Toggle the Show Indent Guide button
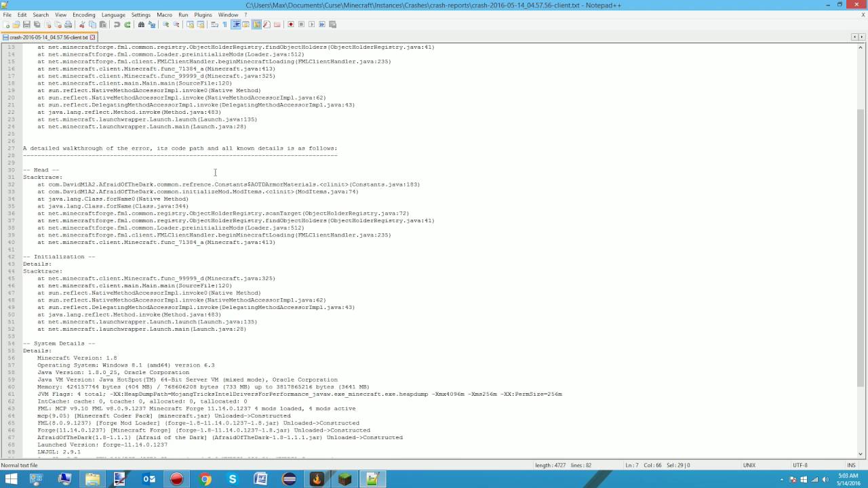The height and width of the screenshot is (488, 868). (236, 24)
